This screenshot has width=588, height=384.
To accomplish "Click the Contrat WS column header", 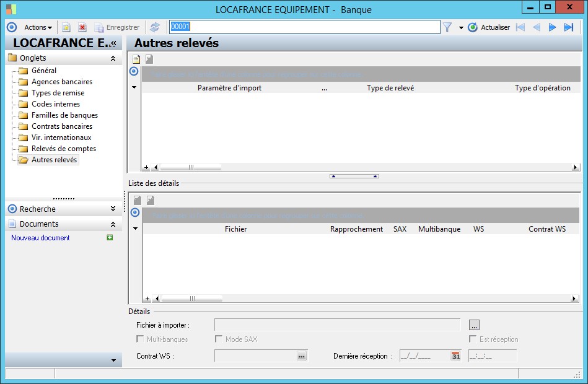I will pyautogui.click(x=547, y=229).
